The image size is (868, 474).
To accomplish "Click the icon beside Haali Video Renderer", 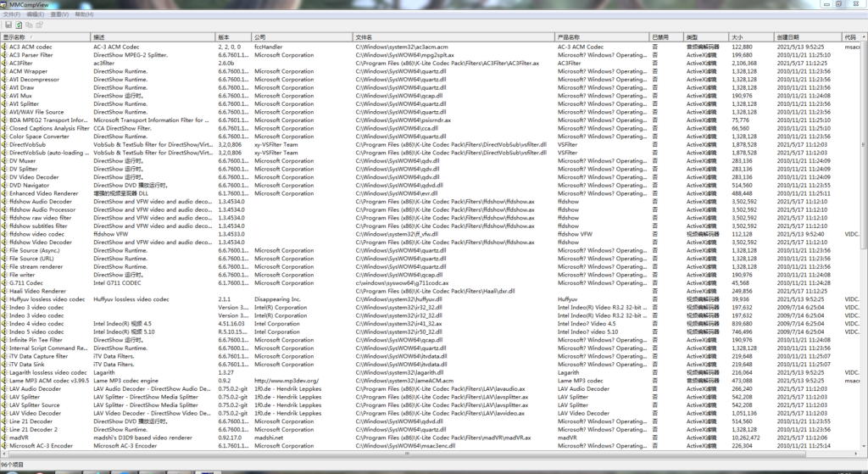I will pos(4,291).
